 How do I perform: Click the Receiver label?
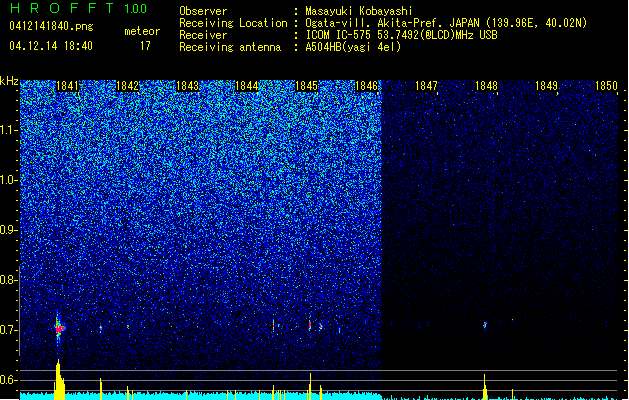[x=203, y=35]
